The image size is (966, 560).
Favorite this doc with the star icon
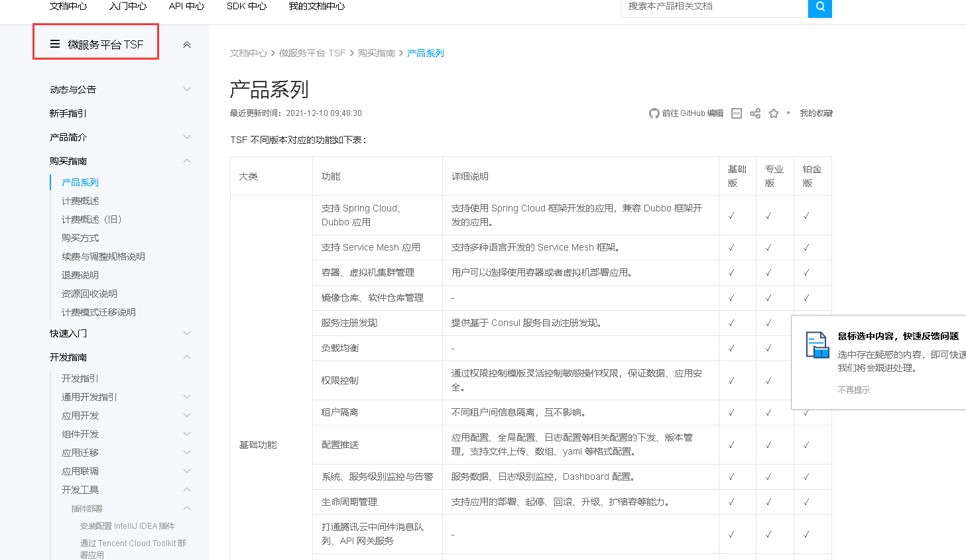pos(774,113)
